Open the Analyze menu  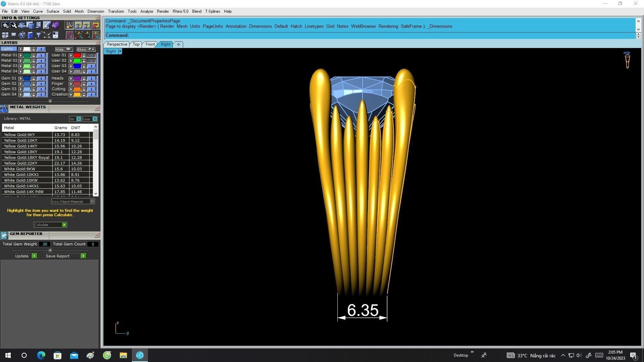pos(147,11)
